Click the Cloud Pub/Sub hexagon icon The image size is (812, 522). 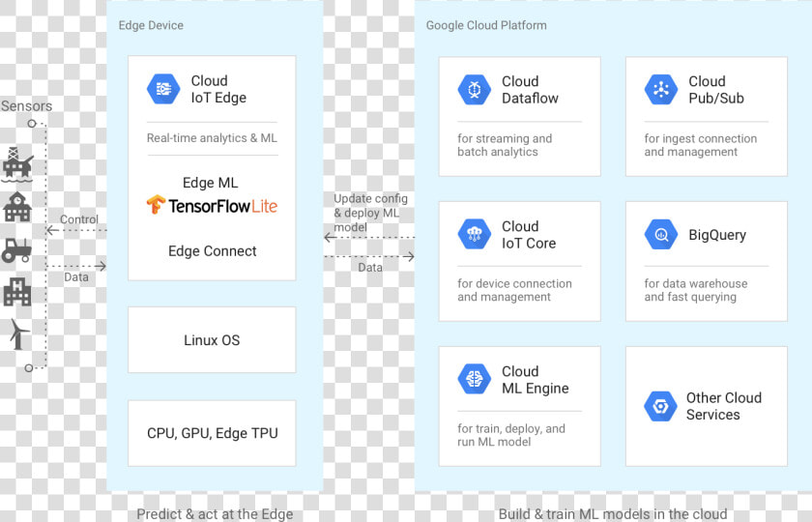tap(661, 90)
